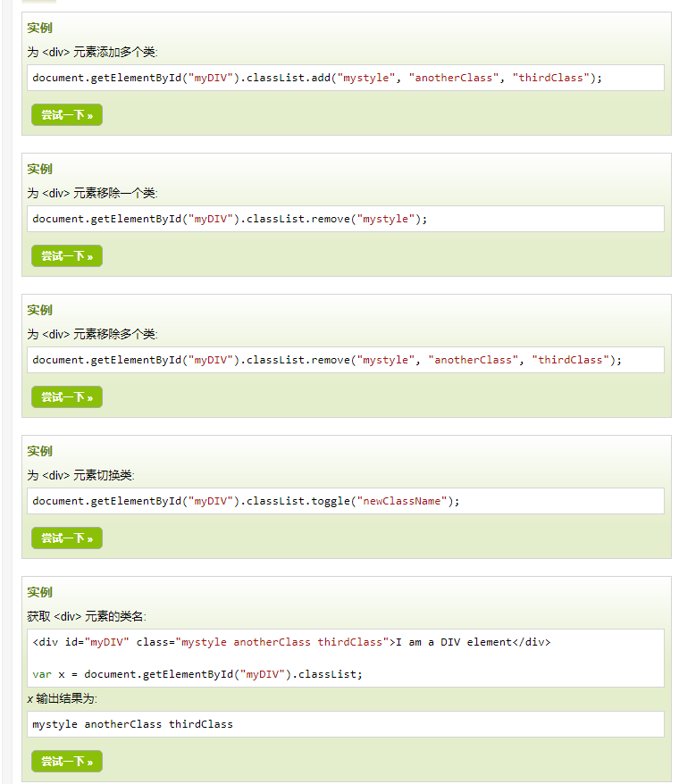The width and height of the screenshot is (679, 784).
Task: Click text 获取 <div> 元素的类名
Action: coord(87,616)
